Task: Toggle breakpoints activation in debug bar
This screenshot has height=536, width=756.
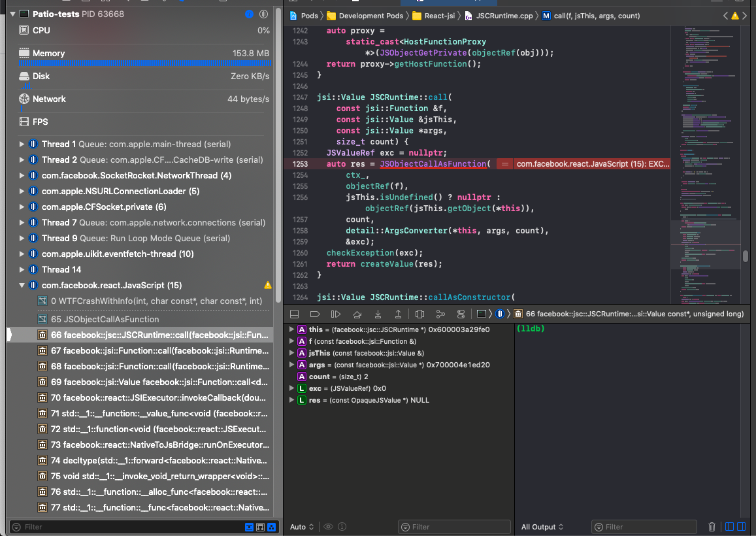Action: tap(315, 314)
